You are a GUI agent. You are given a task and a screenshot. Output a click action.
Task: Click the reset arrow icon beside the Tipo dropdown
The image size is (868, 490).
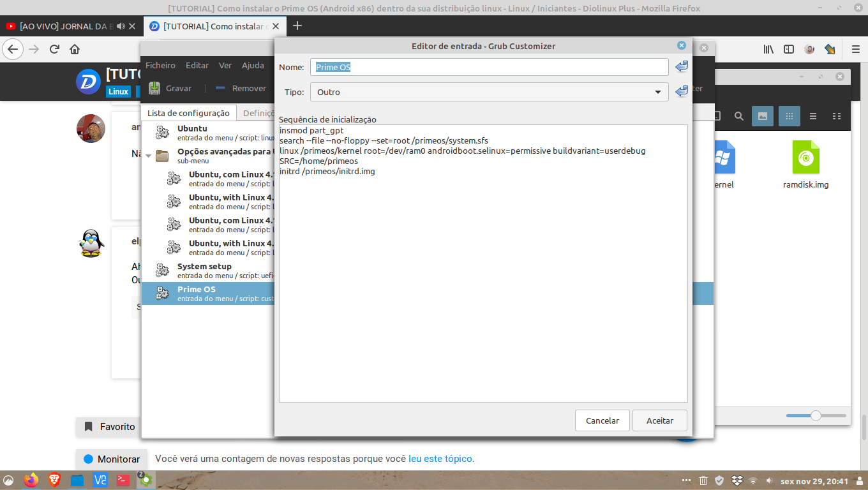pos(682,91)
